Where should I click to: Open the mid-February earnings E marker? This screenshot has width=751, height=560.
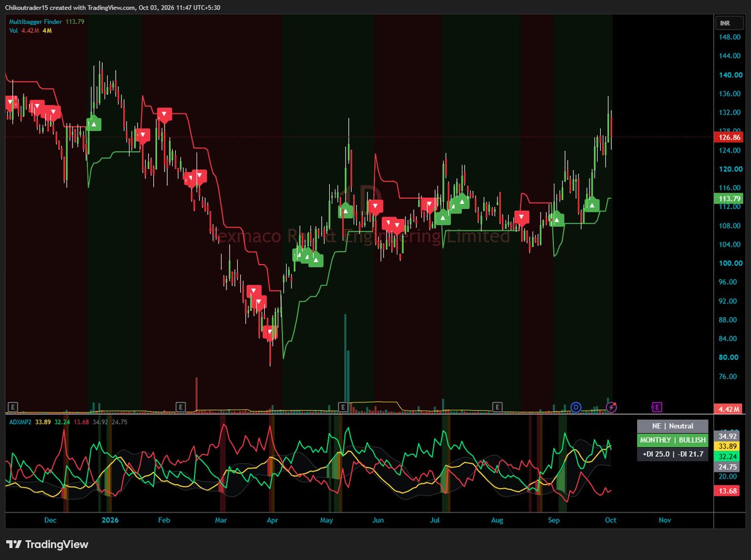click(x=180, y=407)
